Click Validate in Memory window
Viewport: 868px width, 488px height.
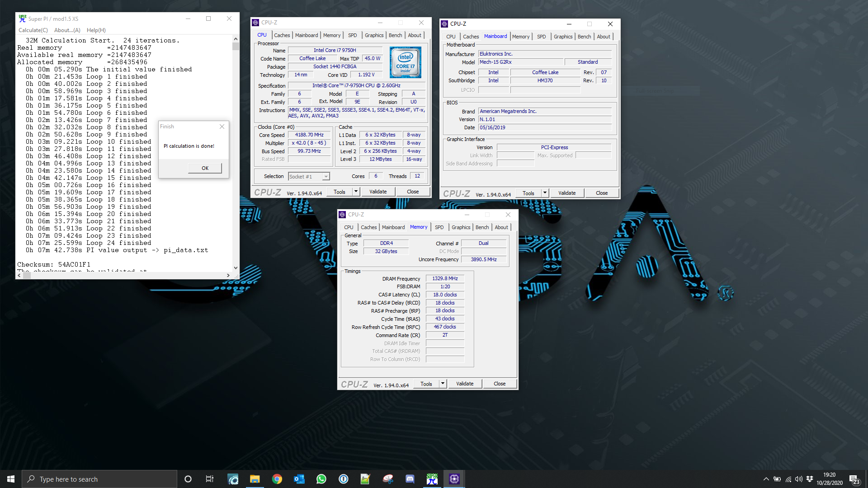coord(465,384)
